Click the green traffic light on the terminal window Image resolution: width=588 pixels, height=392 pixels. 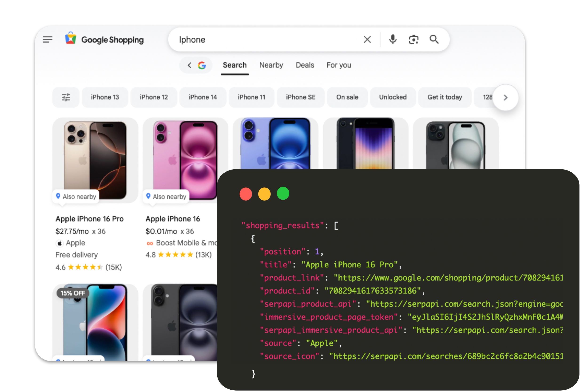point(283,193)
